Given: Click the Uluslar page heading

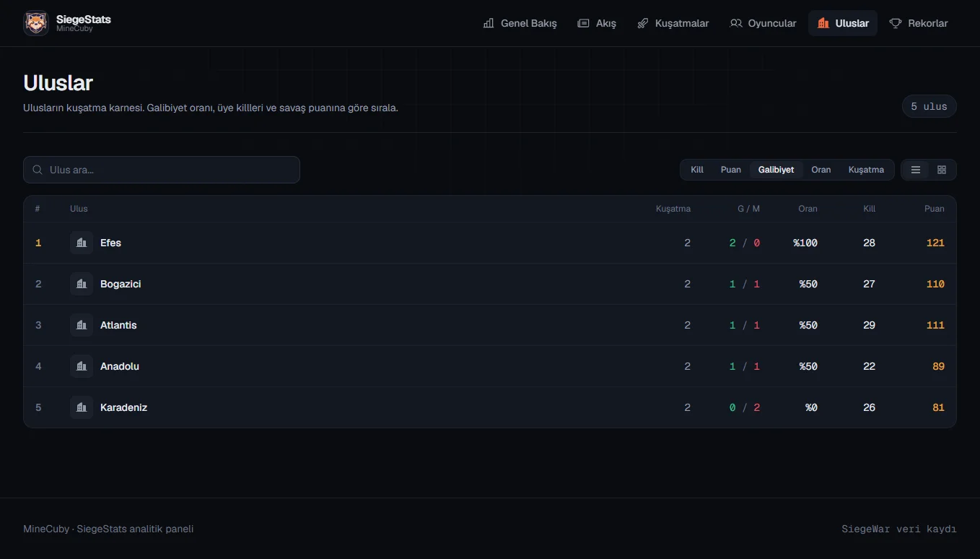Looking at the screenshot, I should pos(58,83).
